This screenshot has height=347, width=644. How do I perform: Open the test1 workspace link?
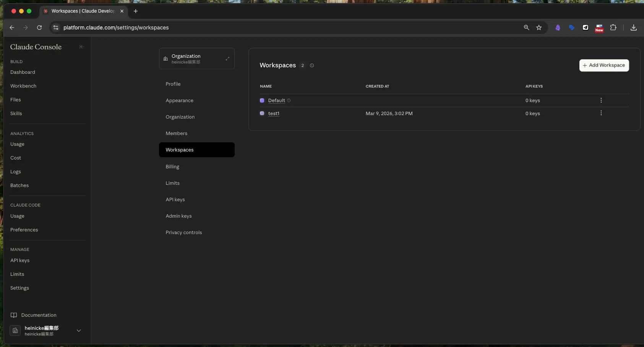click(274, 114)
